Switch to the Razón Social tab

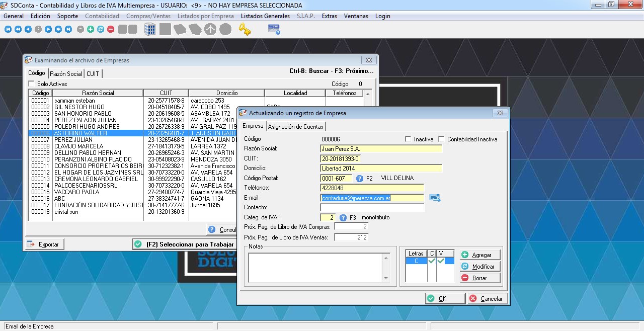coord(65,74)
